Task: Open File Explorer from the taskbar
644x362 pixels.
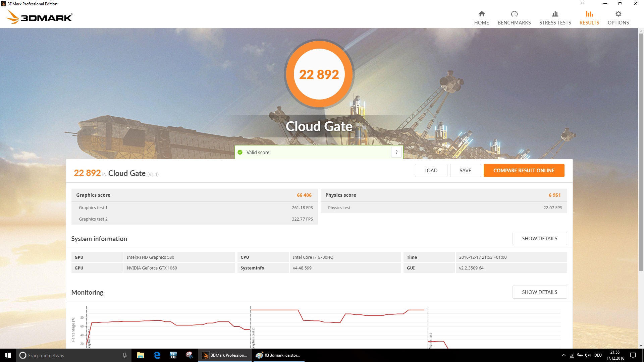Action: click(141, 355)
